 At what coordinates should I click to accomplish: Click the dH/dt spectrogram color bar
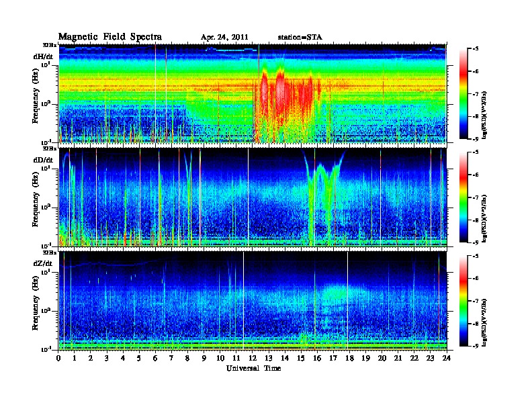[x=463, y=94]
